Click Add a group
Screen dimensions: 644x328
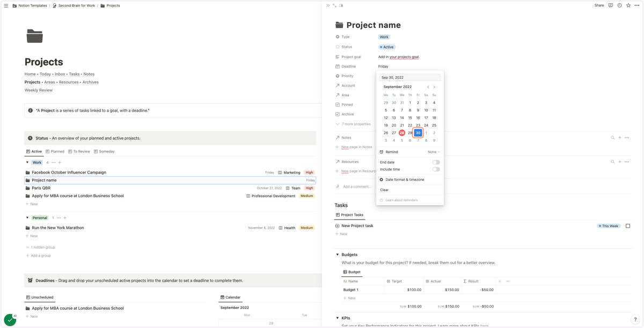38,256
